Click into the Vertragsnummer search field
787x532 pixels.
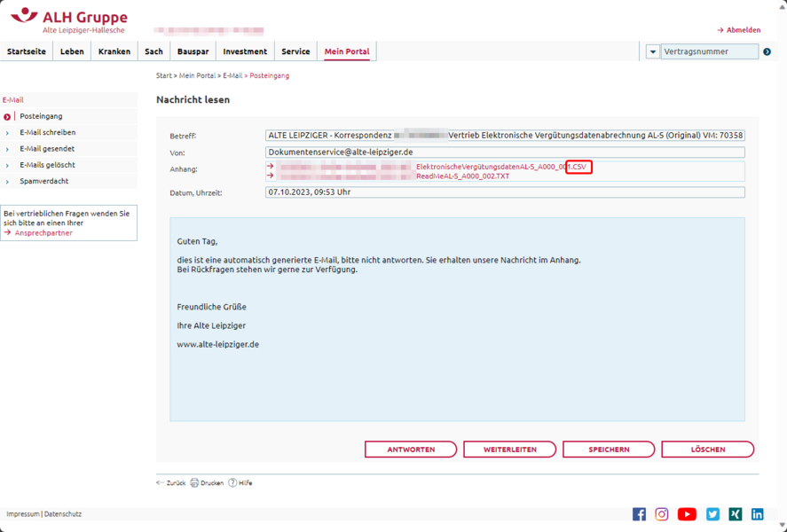pyautogui.click(x=709, y=51)
